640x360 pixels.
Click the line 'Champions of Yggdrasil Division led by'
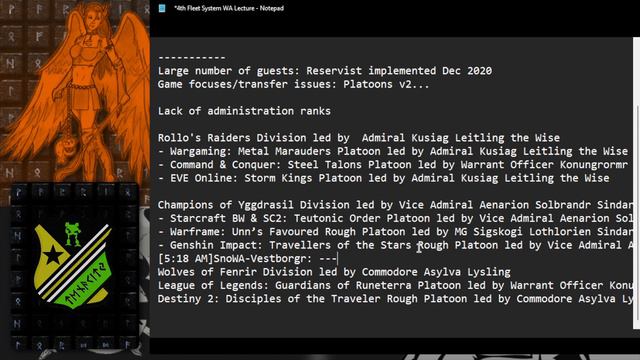(395, 205)
